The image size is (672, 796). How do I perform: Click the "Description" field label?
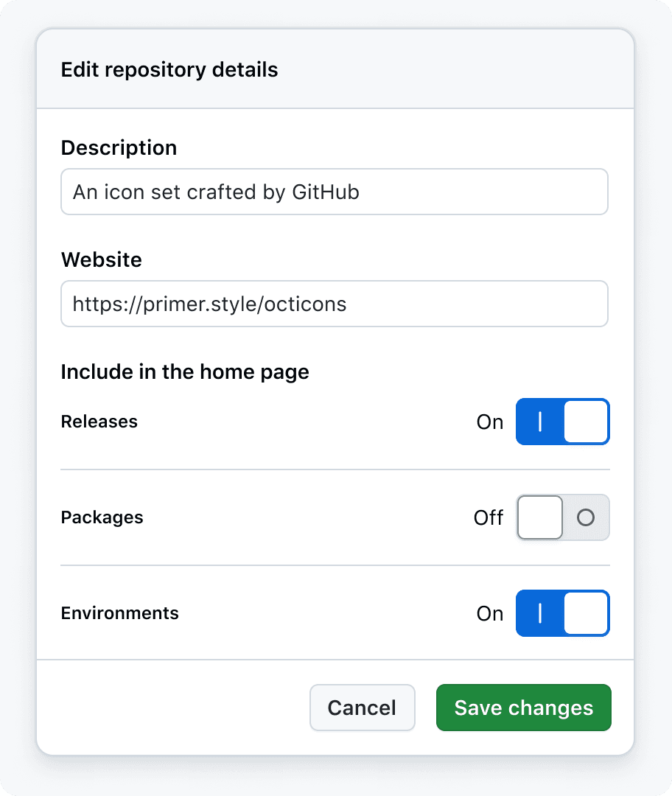click(x=119, y=147)
